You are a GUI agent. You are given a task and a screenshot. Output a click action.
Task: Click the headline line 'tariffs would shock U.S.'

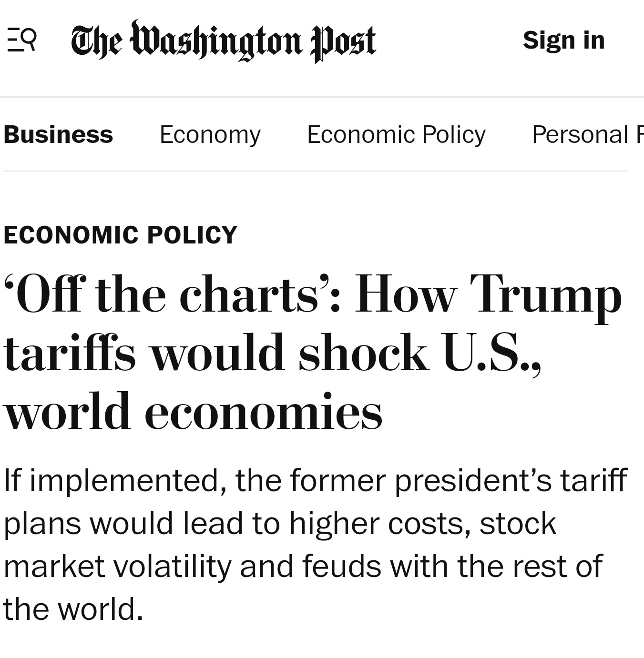point(272,353)
